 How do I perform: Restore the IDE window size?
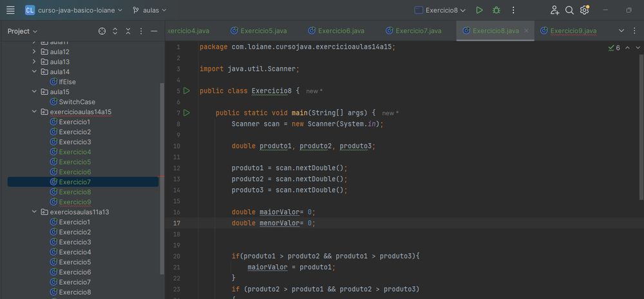pyautogui.click(x=629, y=10)
